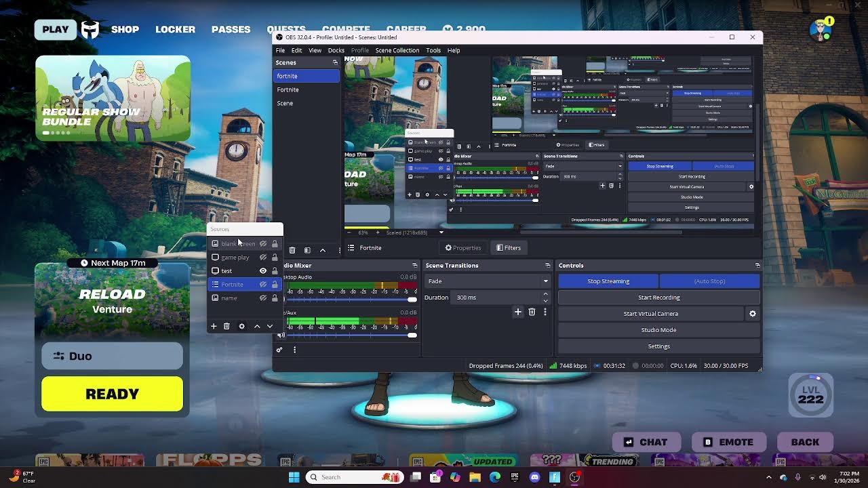This screenshot has height=488, width=868.
Task: Open Microsoft Edge from the taskbar
Action: click(495, 477)
